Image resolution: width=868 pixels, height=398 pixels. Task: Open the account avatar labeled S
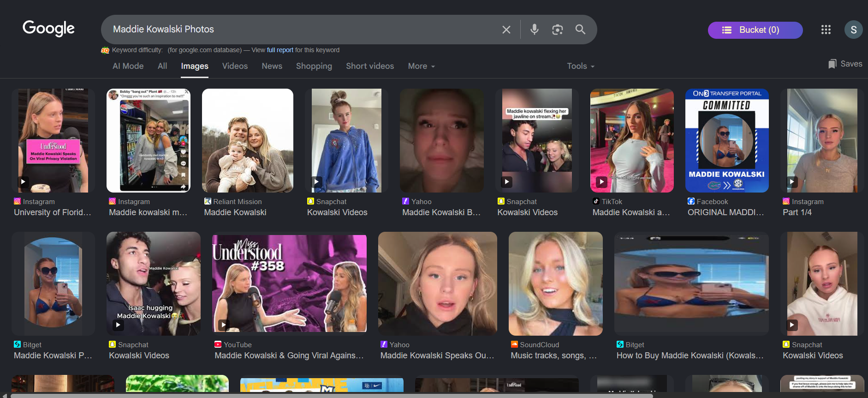click(x=854, y=30)
